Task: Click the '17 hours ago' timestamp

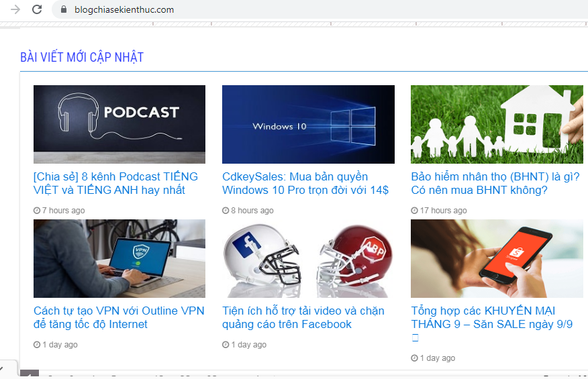Action: tap(443, 211)
